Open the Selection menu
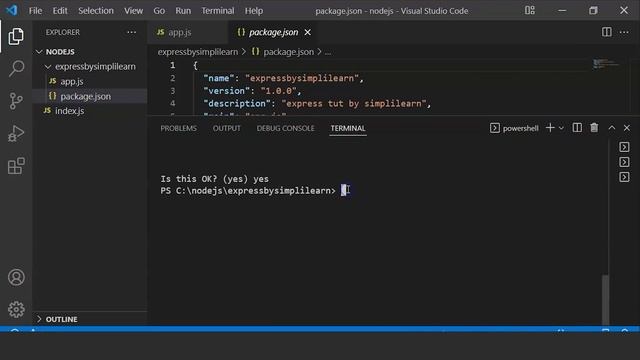 pos(96,11)
